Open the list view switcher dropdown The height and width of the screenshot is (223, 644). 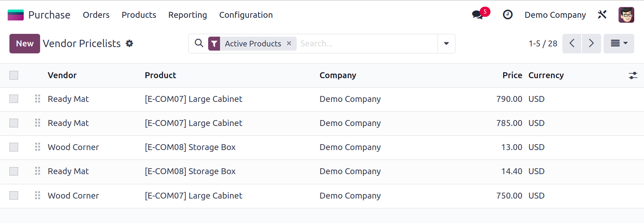click(619, 43)
